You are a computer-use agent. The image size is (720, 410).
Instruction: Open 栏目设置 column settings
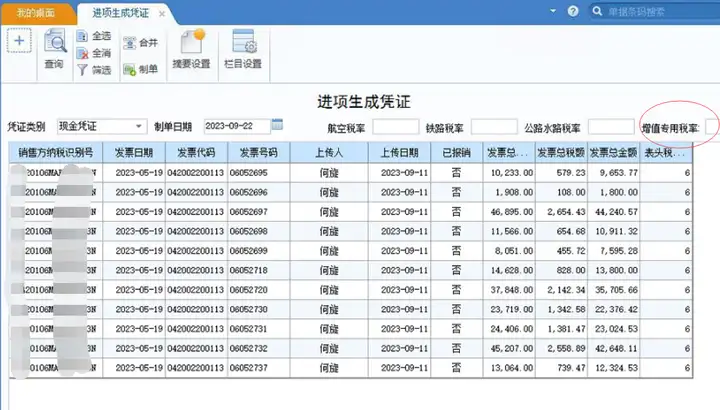(243, 49)
